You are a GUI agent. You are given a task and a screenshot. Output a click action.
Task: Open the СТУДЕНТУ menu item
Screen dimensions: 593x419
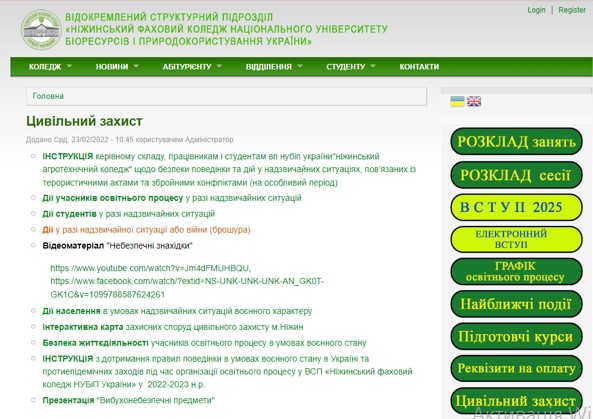(350, 67)
